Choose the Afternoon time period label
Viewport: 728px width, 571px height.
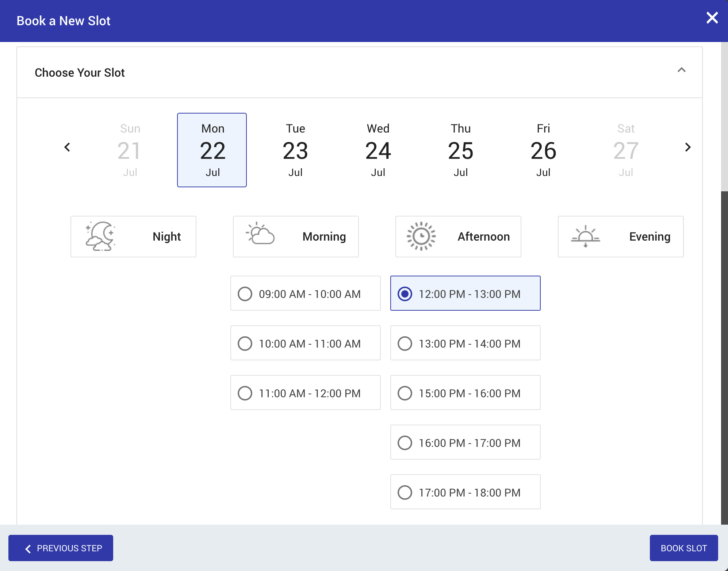click(484, 237)
